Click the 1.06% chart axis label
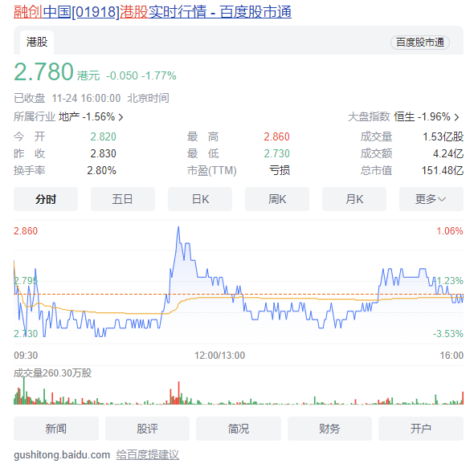This screenshot has width=474, height=476. pos(450,231)
